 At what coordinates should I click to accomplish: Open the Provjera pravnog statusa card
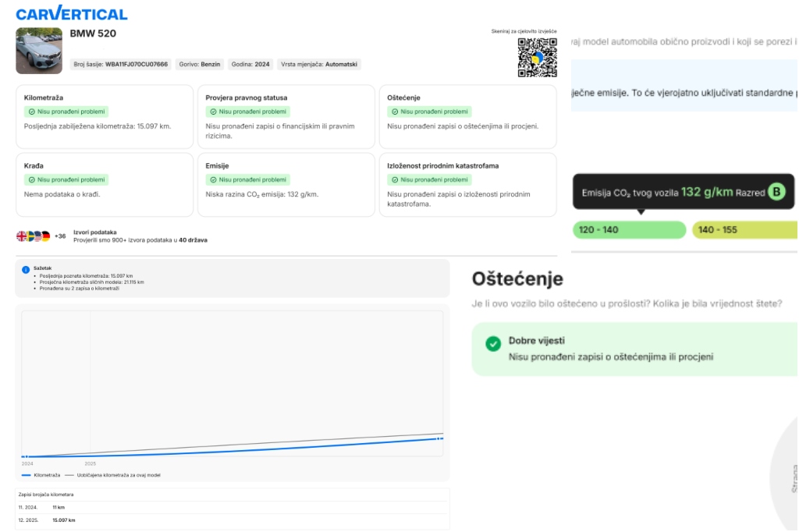click(286, 116)
